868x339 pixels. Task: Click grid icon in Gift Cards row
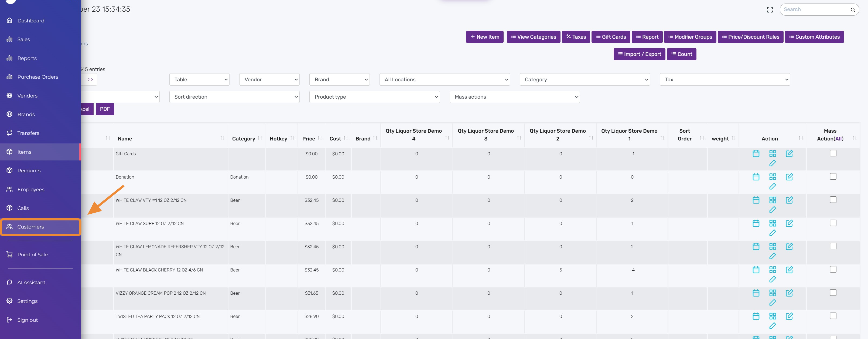772,153
